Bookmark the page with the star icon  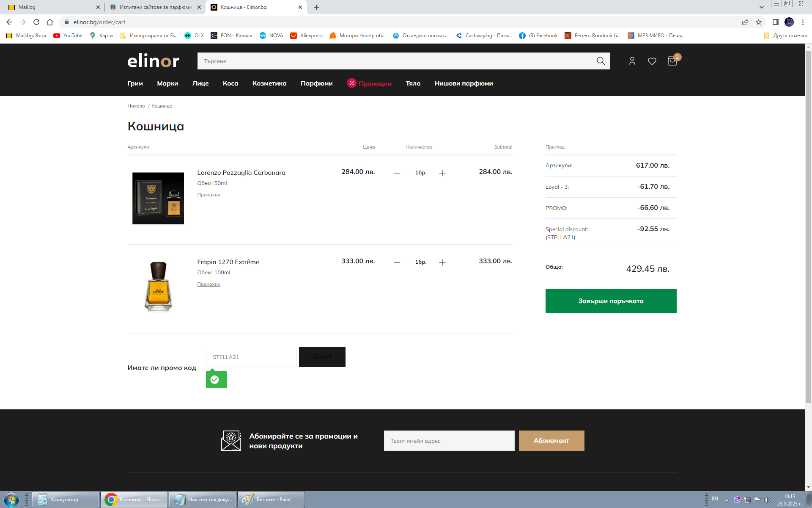pos(759,22)
